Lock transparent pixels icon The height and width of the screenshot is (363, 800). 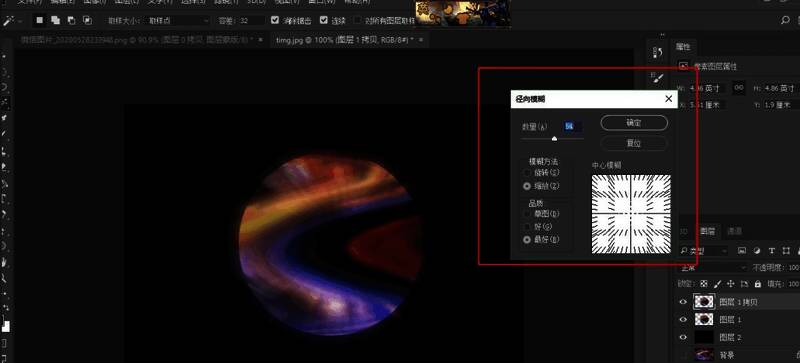704,284
